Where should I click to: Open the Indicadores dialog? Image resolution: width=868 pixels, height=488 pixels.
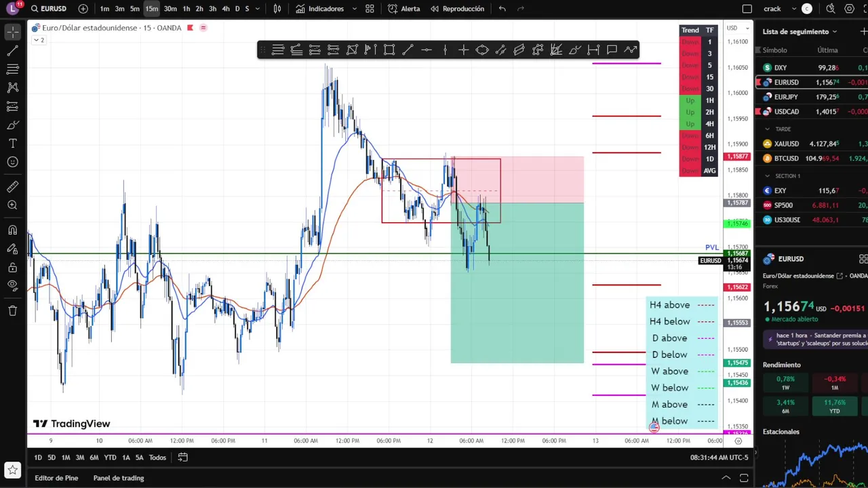(x=320, y=9)
